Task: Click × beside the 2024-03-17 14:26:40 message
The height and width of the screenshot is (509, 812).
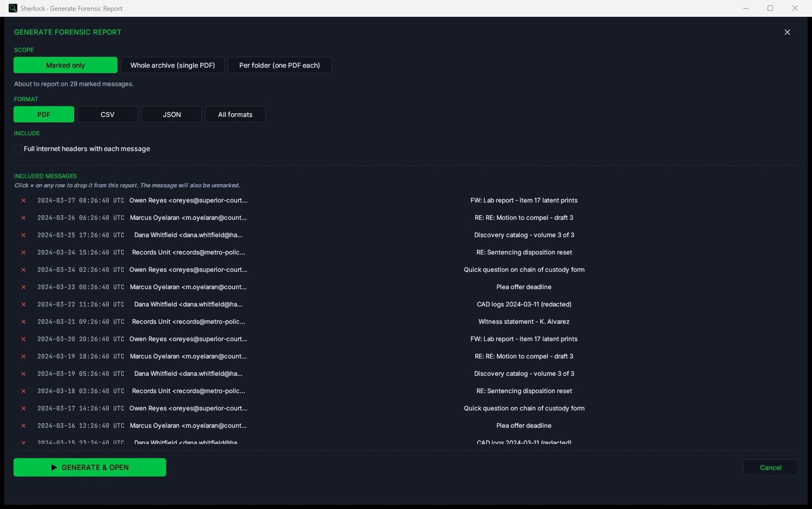Action: [x=23, y=408]
